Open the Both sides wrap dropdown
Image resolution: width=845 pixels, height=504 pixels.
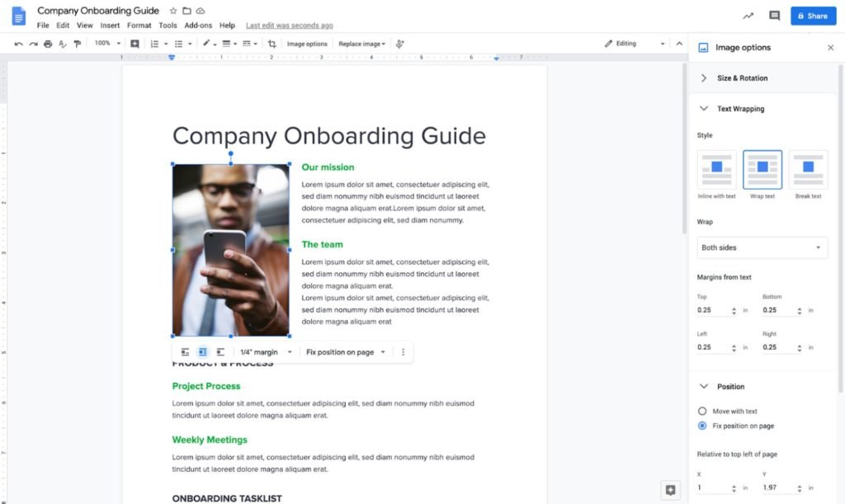761,247
